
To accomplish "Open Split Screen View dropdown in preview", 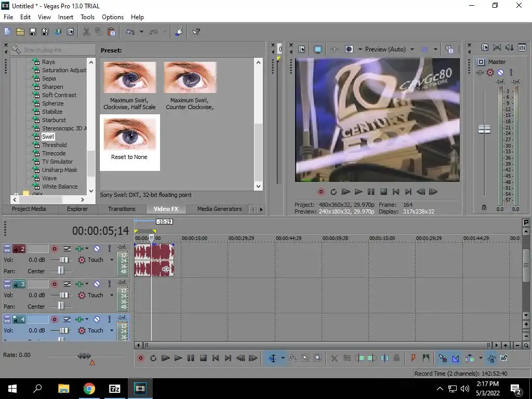I will (x=360, y=49).
